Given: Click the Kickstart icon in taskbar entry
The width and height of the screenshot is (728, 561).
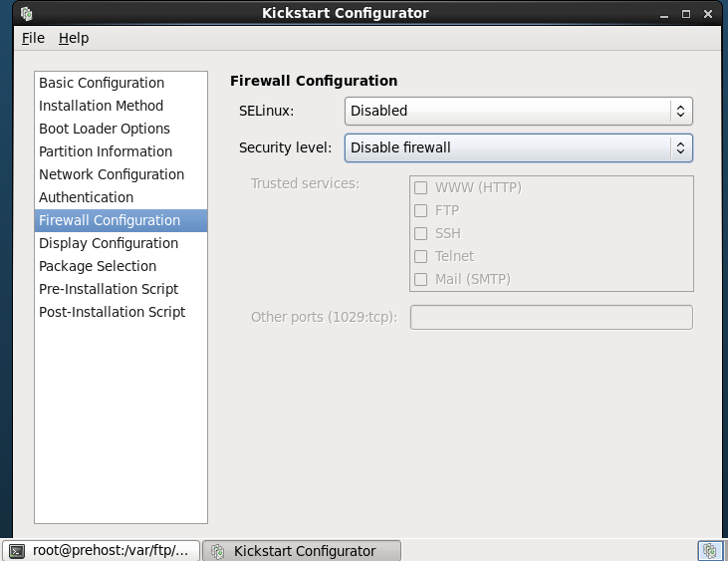Looking at the screenshot, I should tap(218, 551).
